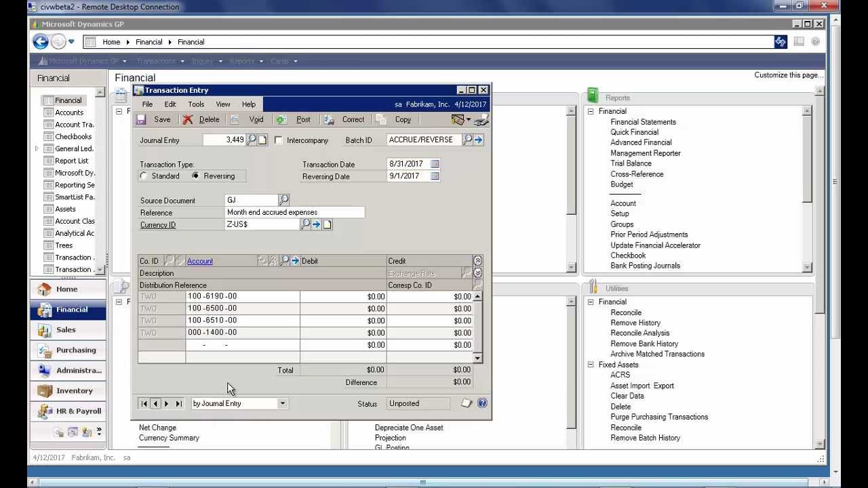Open the Transaction Date calendar picker
This screenshot has height=488, width=868.
(x=435, y=164)
